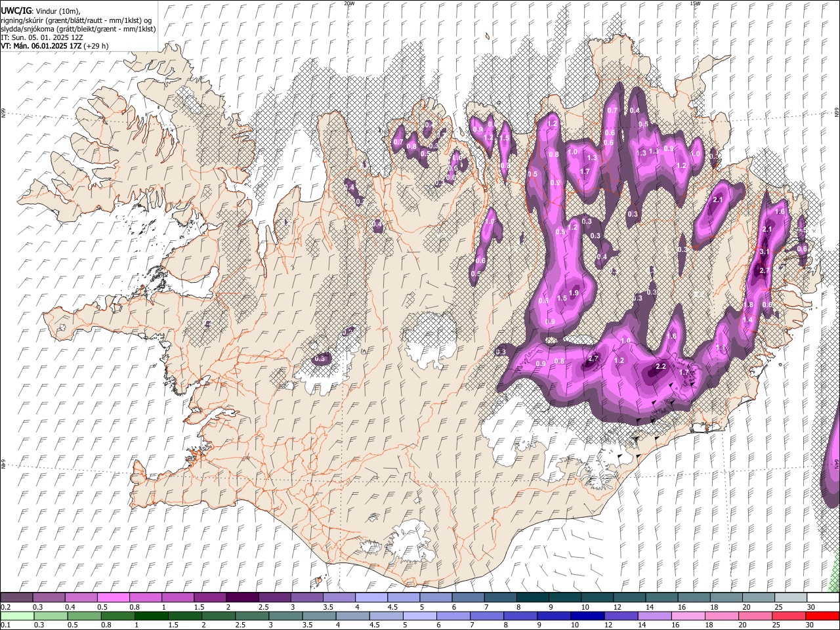Click the 1.8 snowfall value on the map
Viewport: 840px width, 630px height.
pyautogui.click(x=748, y=305)
